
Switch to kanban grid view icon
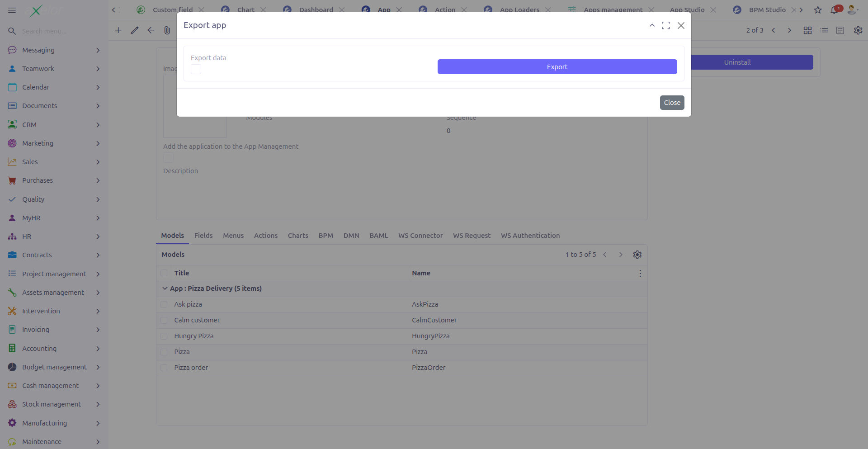807,30
